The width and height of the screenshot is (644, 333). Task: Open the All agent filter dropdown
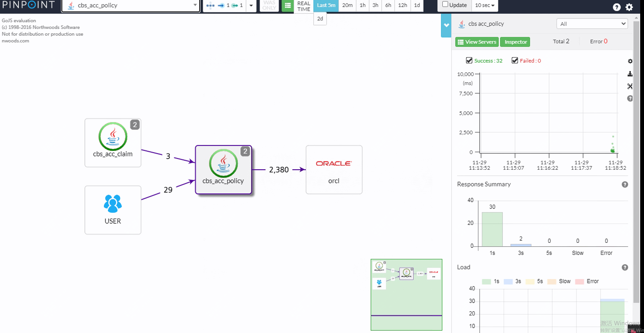tap(592, 24)
